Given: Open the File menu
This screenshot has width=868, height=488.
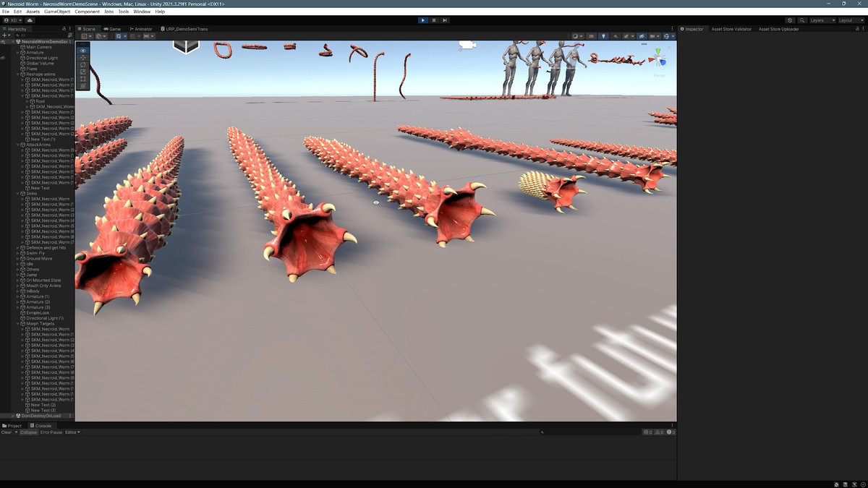Looking at the screenshot, I should 6,12.
